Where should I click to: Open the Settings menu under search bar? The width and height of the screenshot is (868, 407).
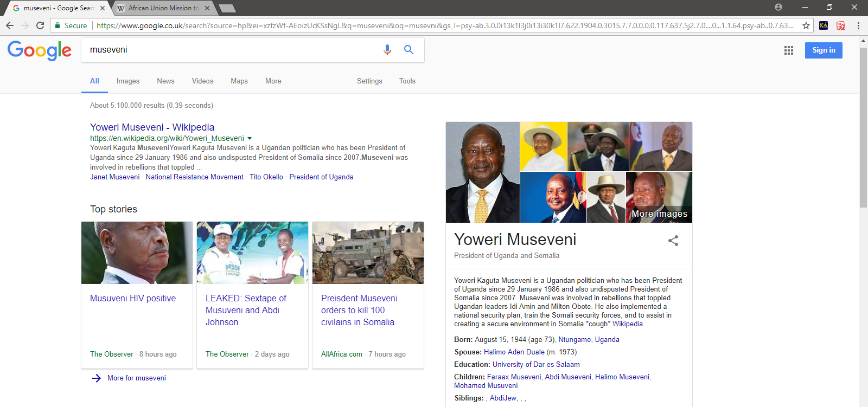369,81
